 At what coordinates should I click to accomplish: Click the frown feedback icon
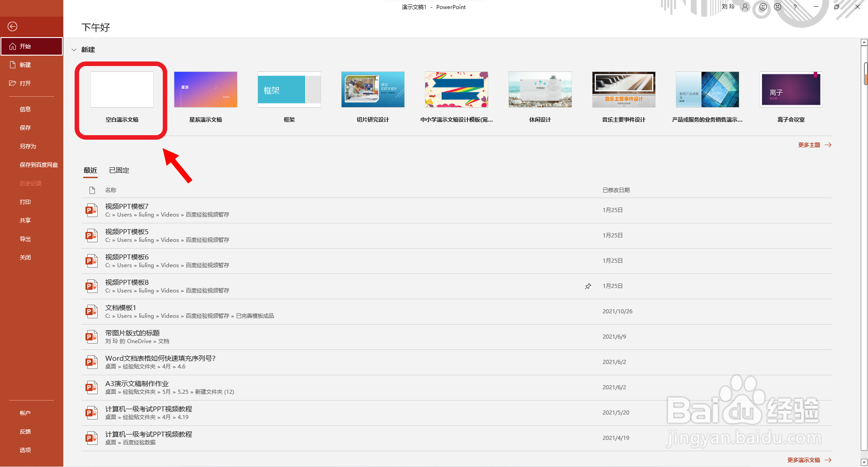pos(778,7)
